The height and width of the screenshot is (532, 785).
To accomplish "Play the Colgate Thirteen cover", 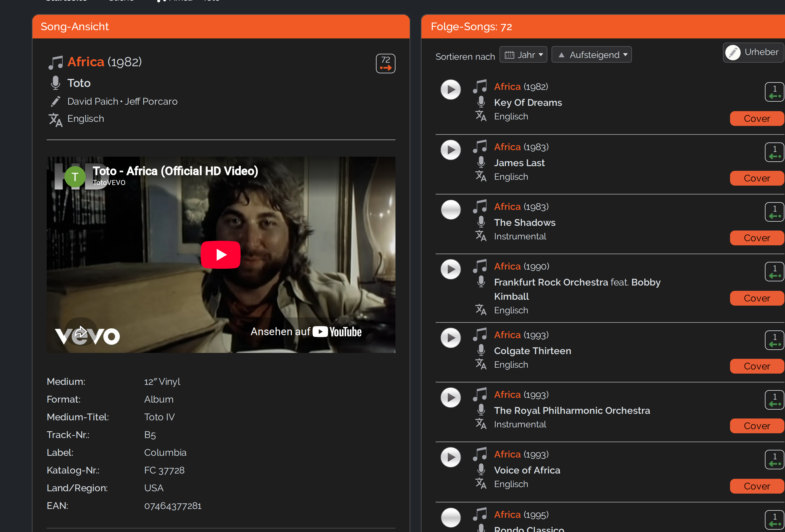I will click(x=451, y=338).
